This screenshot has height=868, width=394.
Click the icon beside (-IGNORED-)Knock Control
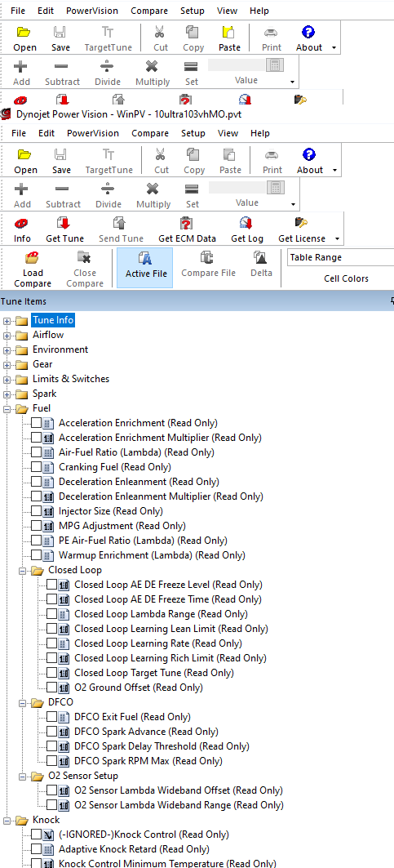coord(48,835)
